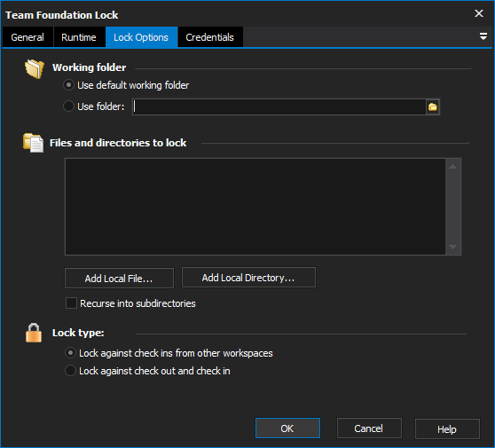The height and width of the screenshot is (448, 495).
Task: Click the Files and directories to lock heading
Action: tap(118, 143)
